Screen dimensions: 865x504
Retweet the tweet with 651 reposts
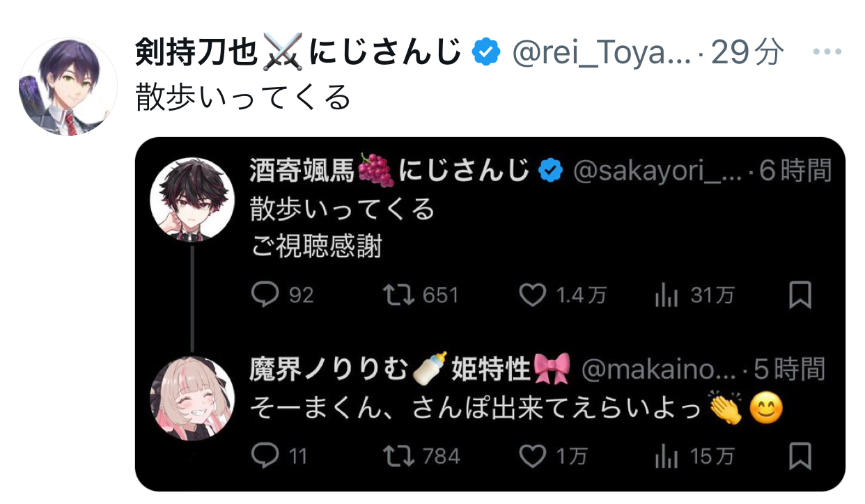pos(400,295)
